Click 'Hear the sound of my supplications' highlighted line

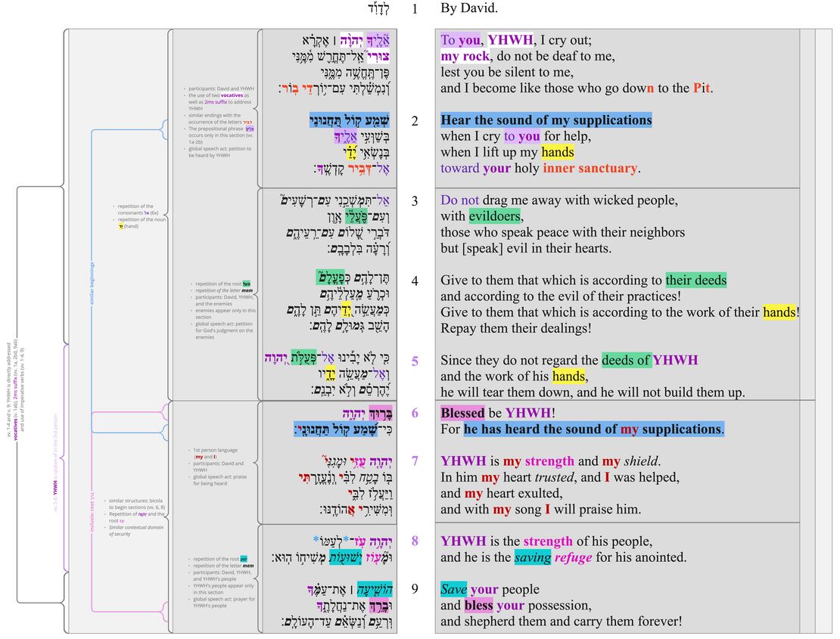[x=547, y=119]
